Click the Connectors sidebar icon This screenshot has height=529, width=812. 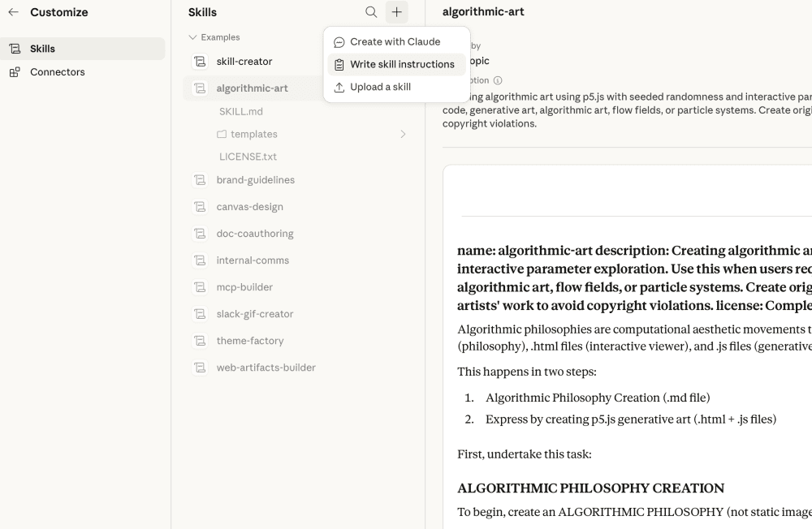point(15,72)
